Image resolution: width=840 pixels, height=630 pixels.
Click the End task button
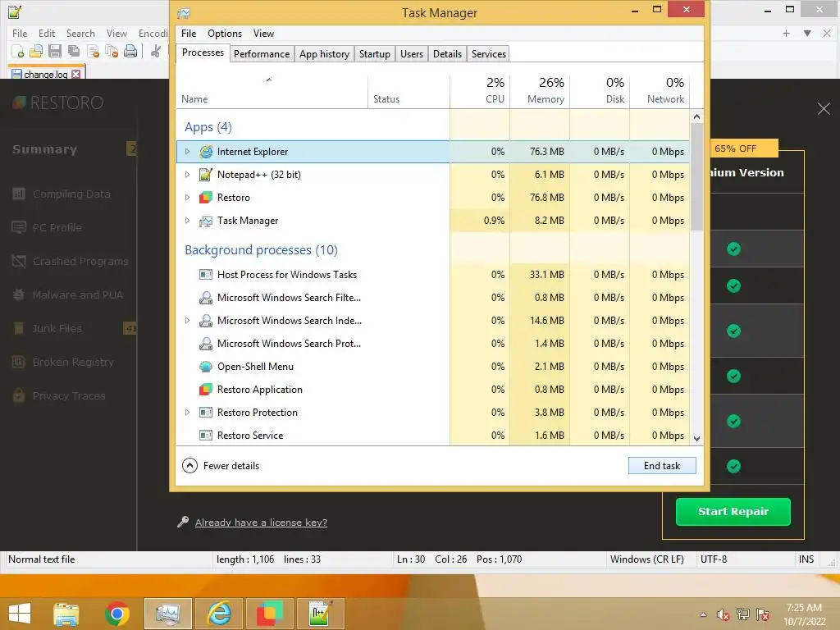[x=662, y=466]
